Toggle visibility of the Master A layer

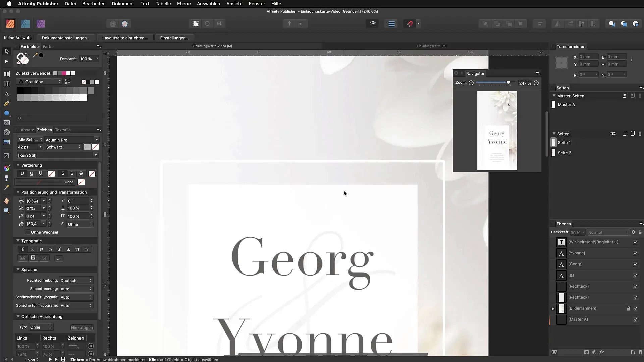[635, 320]
